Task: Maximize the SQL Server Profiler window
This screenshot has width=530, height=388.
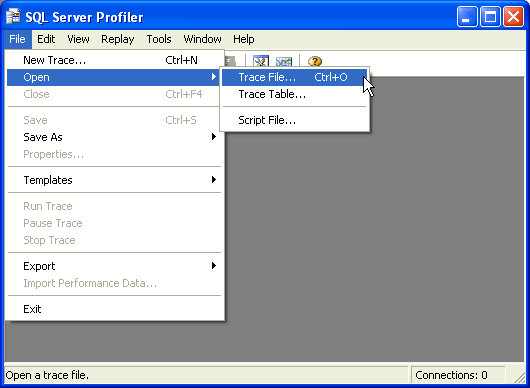Action: (490, 16)
